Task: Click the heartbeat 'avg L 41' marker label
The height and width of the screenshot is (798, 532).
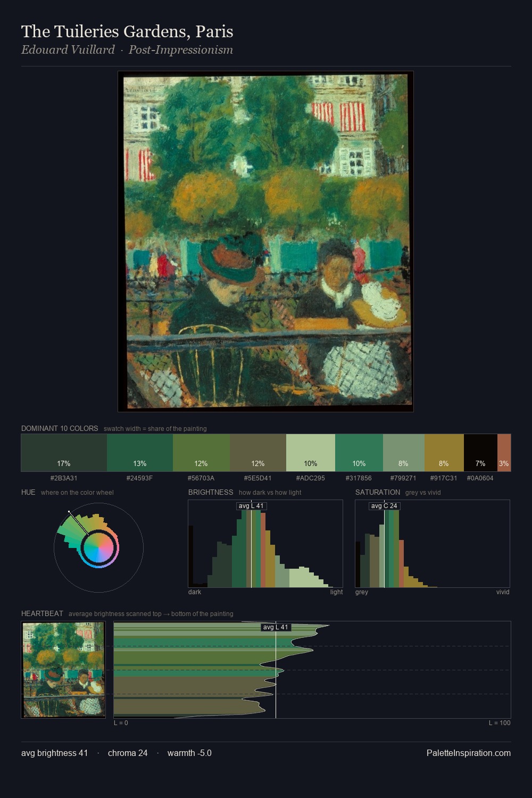Action: click(276, 627)
